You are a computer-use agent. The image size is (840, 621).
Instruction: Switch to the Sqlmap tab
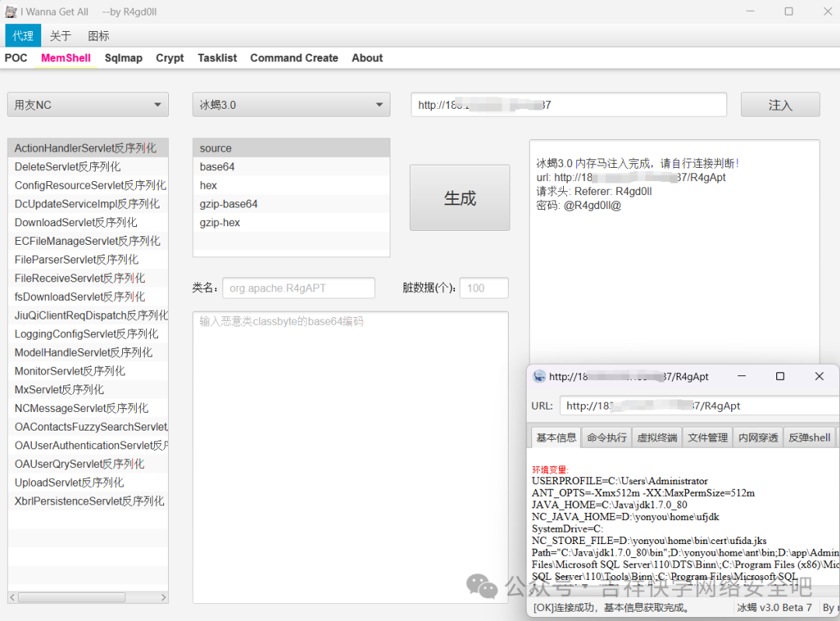pos(124,58)
